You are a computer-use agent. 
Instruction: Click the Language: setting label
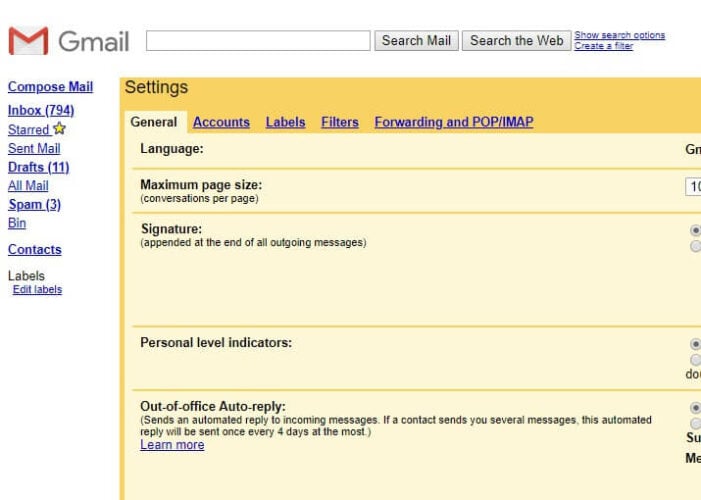(172, 148)
